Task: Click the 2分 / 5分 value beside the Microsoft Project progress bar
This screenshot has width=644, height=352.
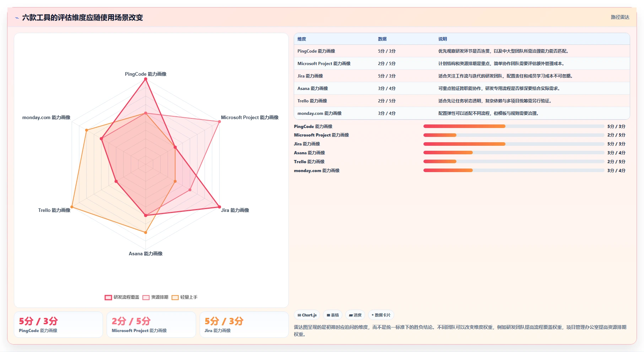Action: click(x=616, y=135)
